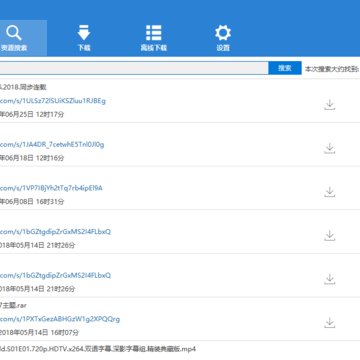Click the 搜索 button
The image size is (360, 360).
[x=285, y=68]
